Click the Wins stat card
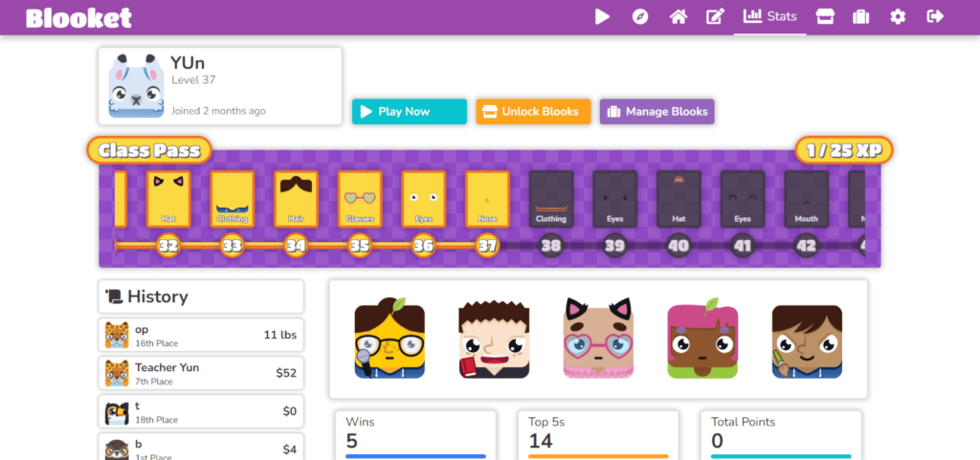The width and height of the screenshot is (980, 460). pyautogui.click(x=415, y=435)
